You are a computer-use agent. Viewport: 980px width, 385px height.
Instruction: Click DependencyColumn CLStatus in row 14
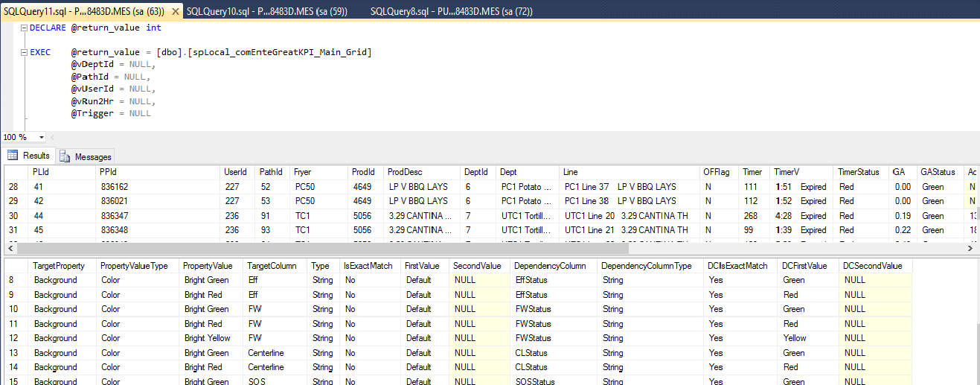click(x=554, y=367)
